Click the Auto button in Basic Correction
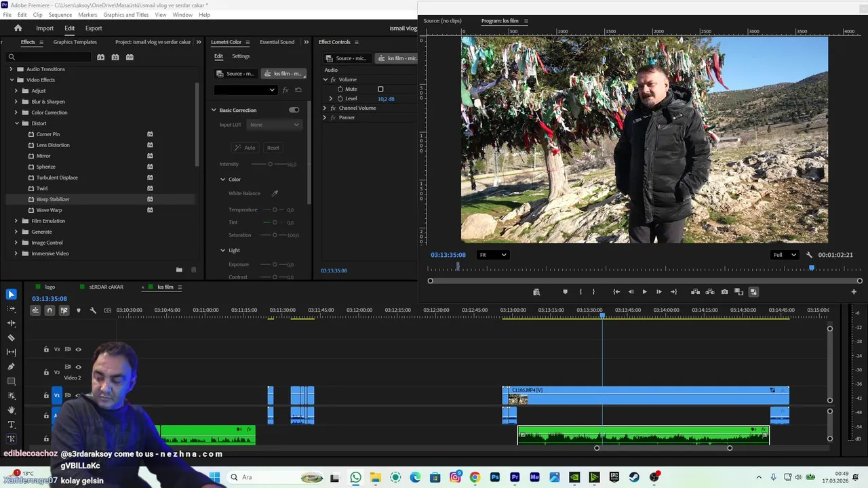868x488 pixels. click(245, 148)
